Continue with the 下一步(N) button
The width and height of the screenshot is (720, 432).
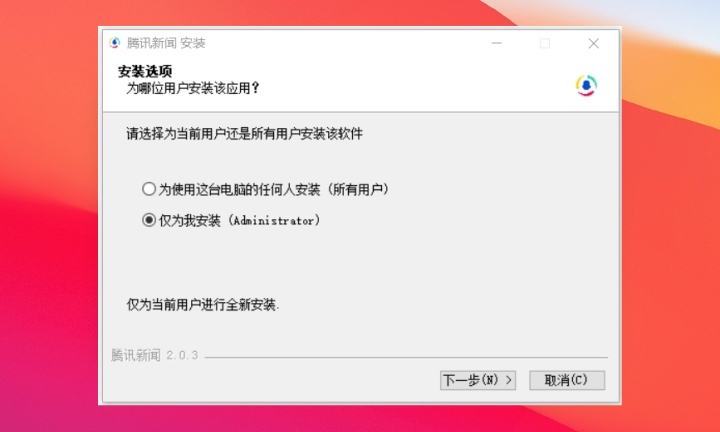pyautogui.click(x=478, y=380)
